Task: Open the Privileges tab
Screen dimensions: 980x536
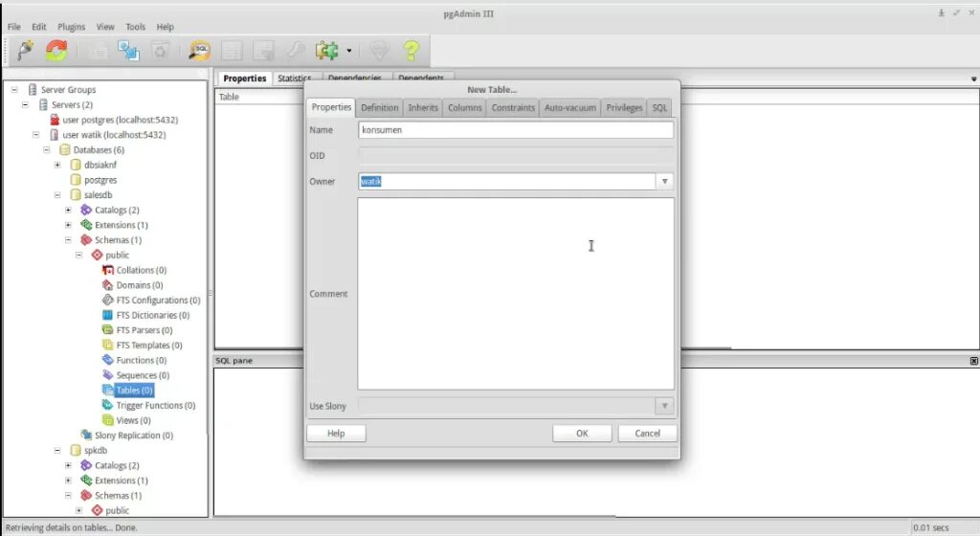Action: click(624, 107)
